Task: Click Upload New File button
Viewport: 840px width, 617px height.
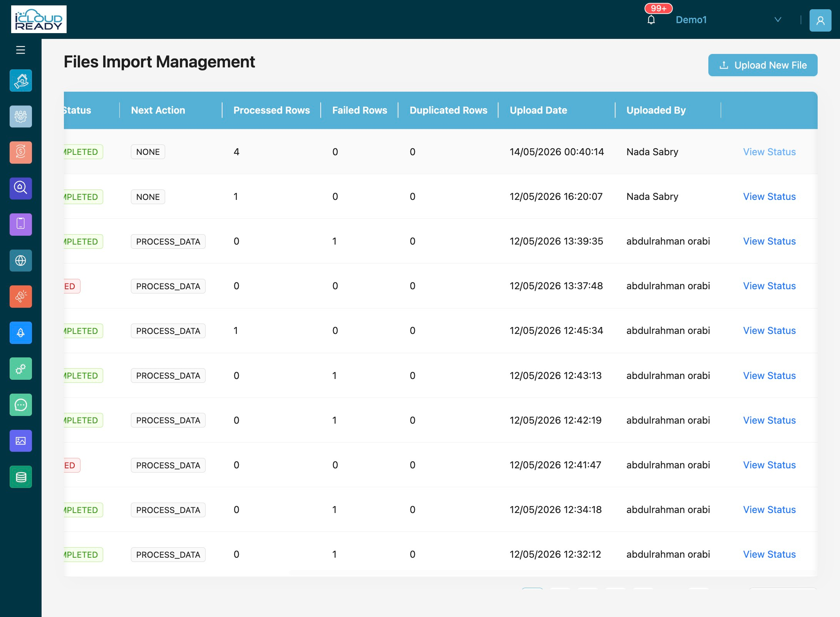Action: [x=763, y=65]
